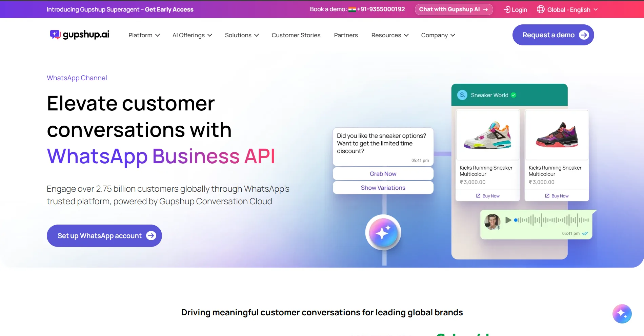The width and height of the screenshot is (644, 336).
Task: Expand the Platform menu
Action: tap(144, 35)
